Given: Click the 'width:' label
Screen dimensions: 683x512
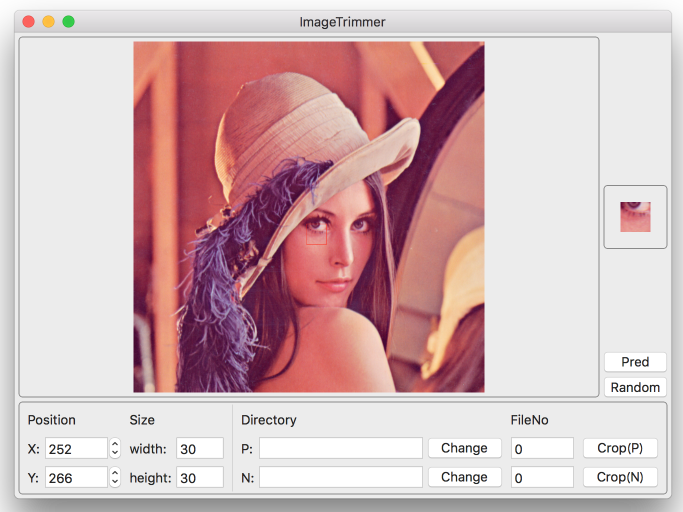Looking at the screenshot, I should [x=148, y=449].
